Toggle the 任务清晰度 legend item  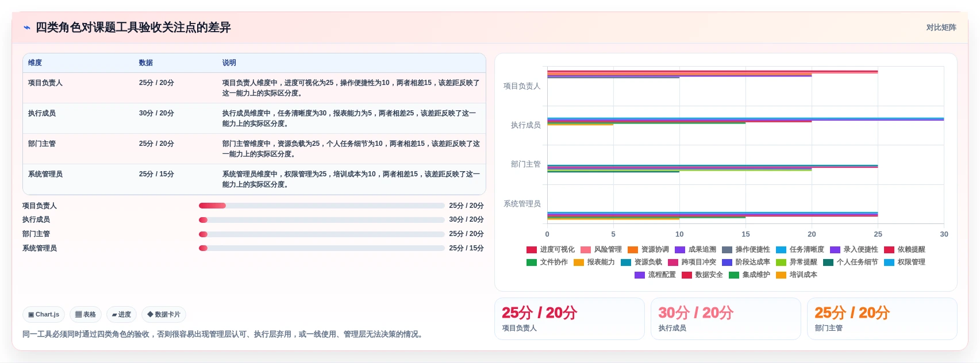coord(800,249)
